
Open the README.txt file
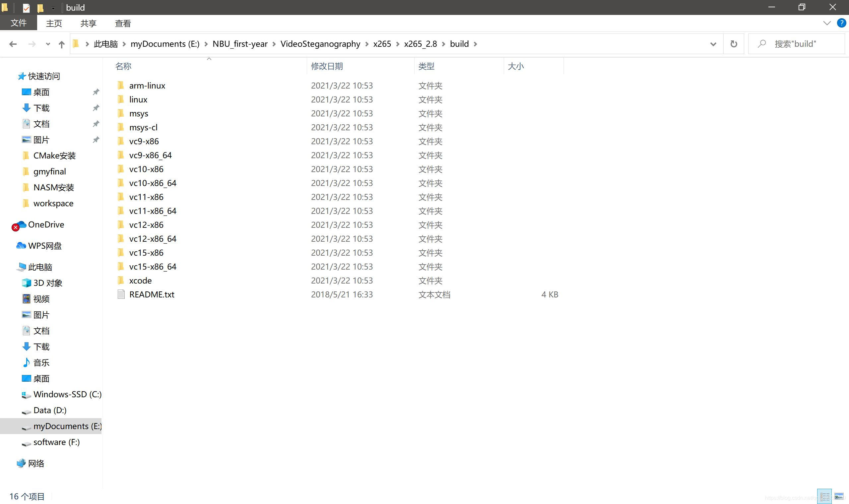coord(152,294)
